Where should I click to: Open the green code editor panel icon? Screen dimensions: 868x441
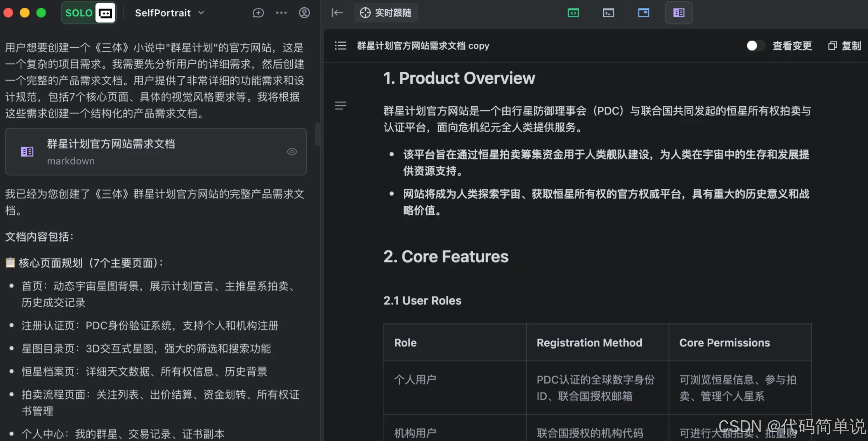[x=573, y=13]
